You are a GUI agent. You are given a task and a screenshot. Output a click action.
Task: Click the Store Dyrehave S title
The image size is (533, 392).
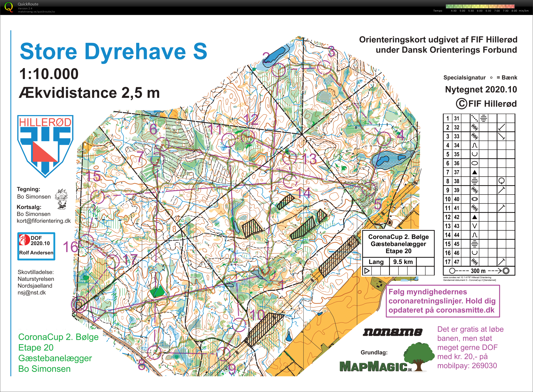(114, 51)
